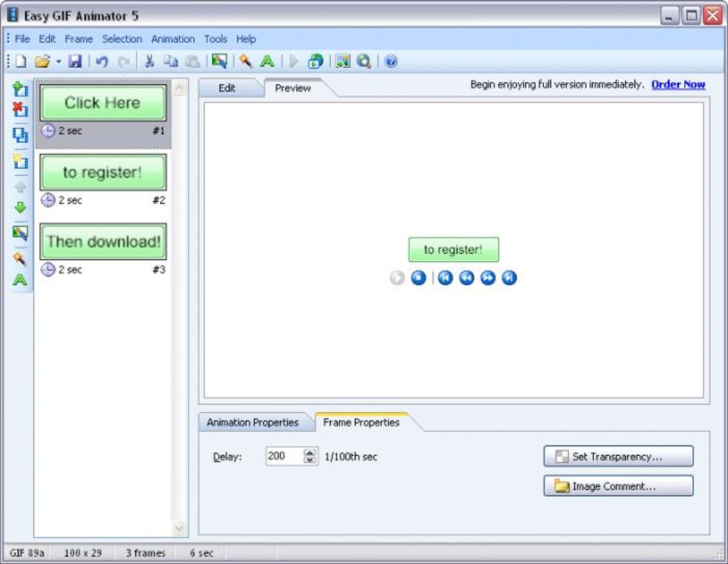Image resolution: width=728 pixels, height=564 pixels.
Task: Click the "GIF 89a" status bar entry
Action: pyautogui.click(x=27, y=553)
